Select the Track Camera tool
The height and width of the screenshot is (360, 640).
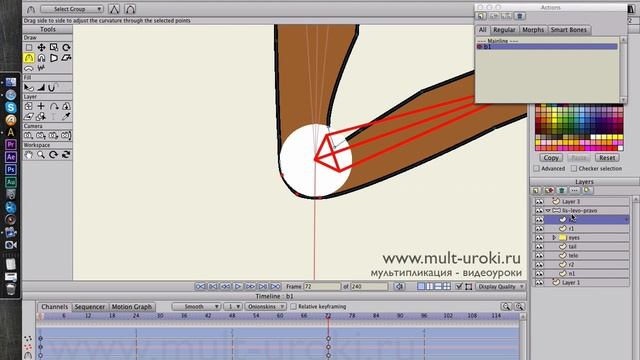[x=29, y=135]
